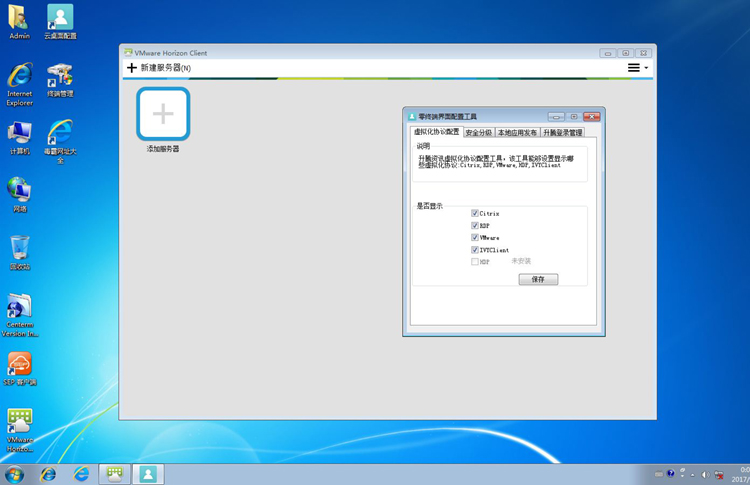The height and width of the screenshot is (485, 750).
Task: Click the volume speaker tray icon
Action: 705,474
